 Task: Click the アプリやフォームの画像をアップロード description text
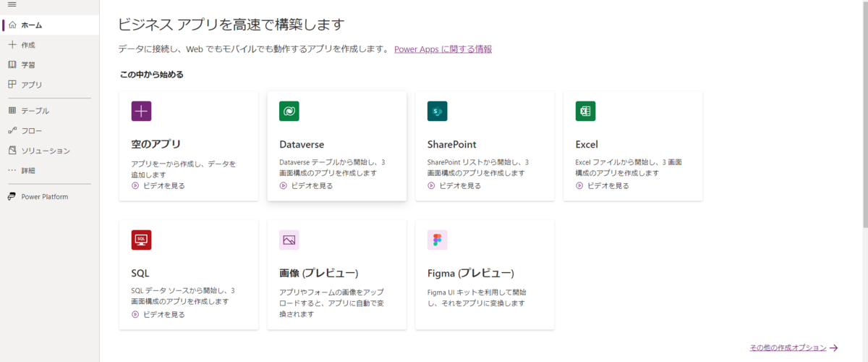[331, 303]
